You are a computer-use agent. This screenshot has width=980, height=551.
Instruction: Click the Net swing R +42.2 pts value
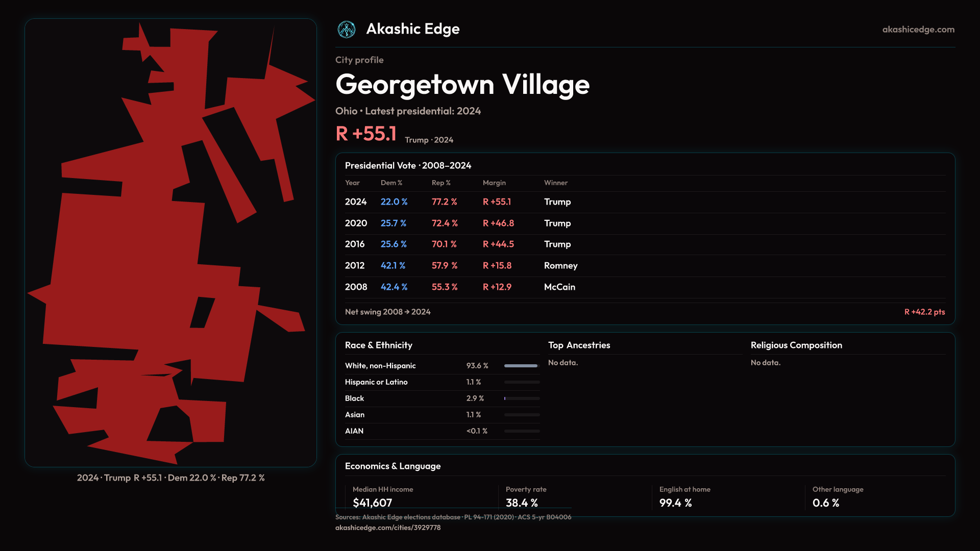pos(924,312)
